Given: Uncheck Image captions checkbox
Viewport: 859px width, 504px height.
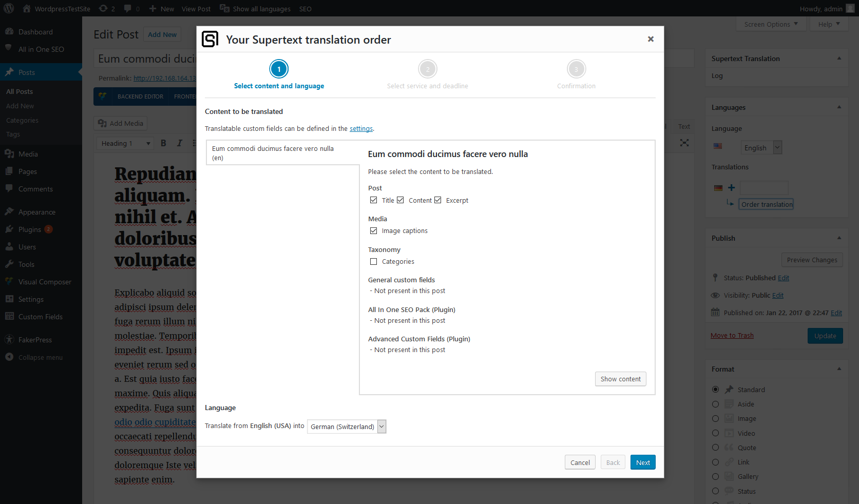Looking at the screenshot, I should [373, 230].
